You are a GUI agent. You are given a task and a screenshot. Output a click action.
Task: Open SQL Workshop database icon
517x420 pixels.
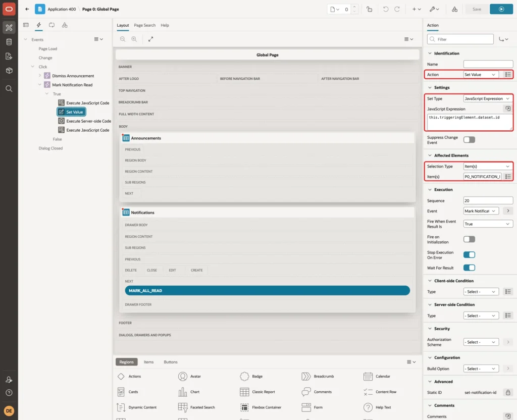coord(9,42)
